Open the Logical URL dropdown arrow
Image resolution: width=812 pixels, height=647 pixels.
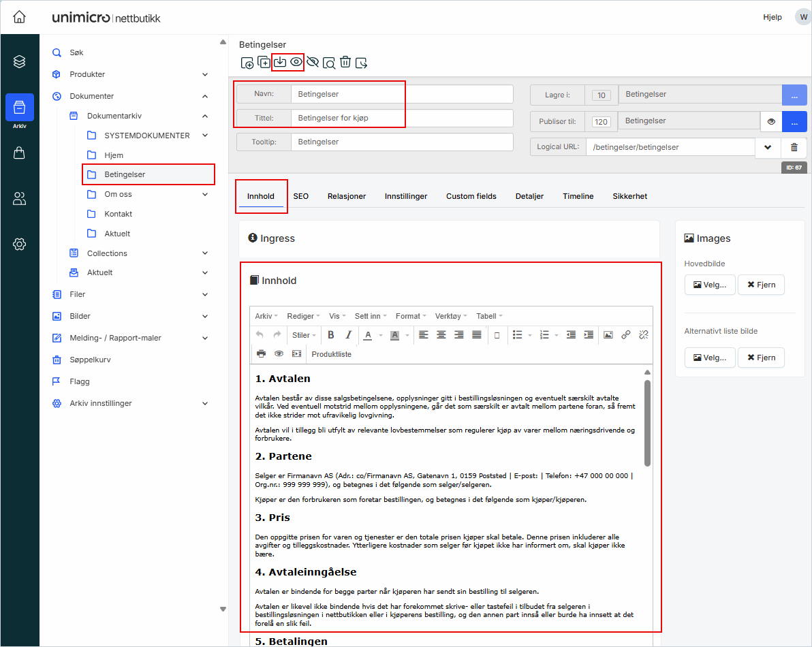point(768,147)
